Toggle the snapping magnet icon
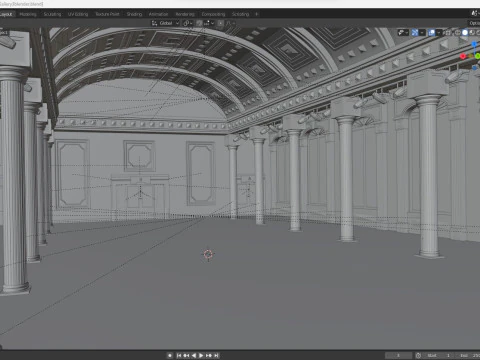 199,23
